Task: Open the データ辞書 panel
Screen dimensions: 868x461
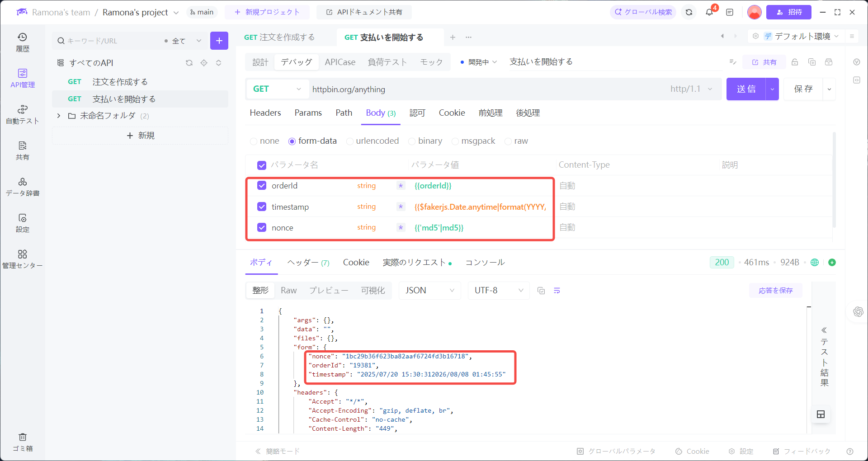Action: pyautogui.click(x=23, y=187)
